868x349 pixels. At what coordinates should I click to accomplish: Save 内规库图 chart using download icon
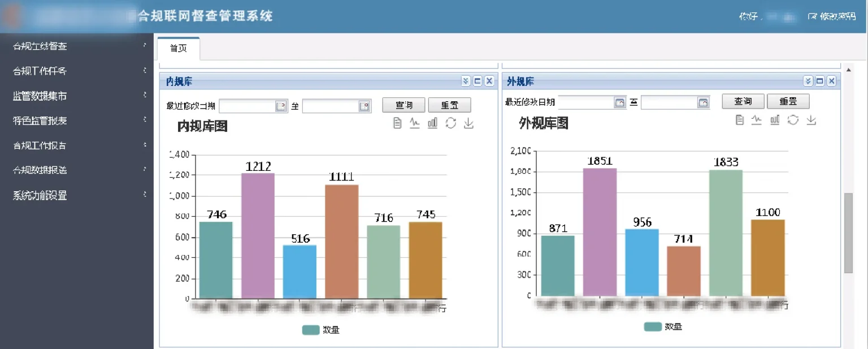coord(468,123)
